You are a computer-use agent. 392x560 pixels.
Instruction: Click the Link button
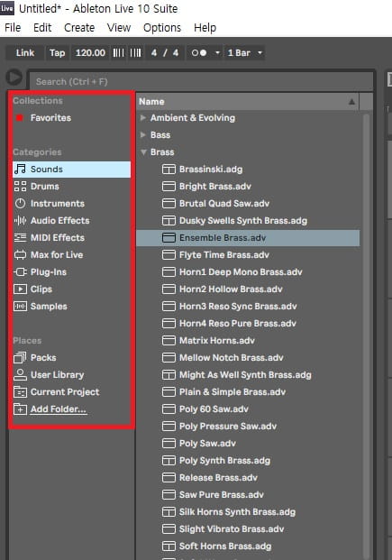click(25, 53)
